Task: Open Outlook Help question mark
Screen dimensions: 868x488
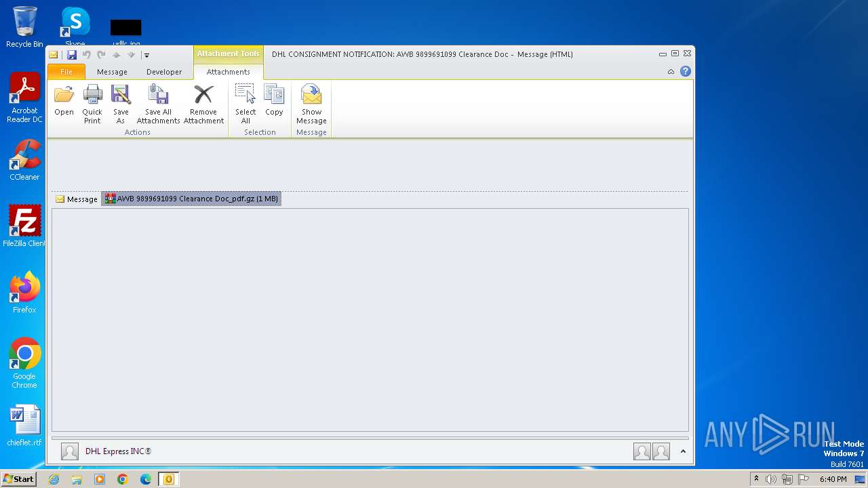Action: coord(686,71)
